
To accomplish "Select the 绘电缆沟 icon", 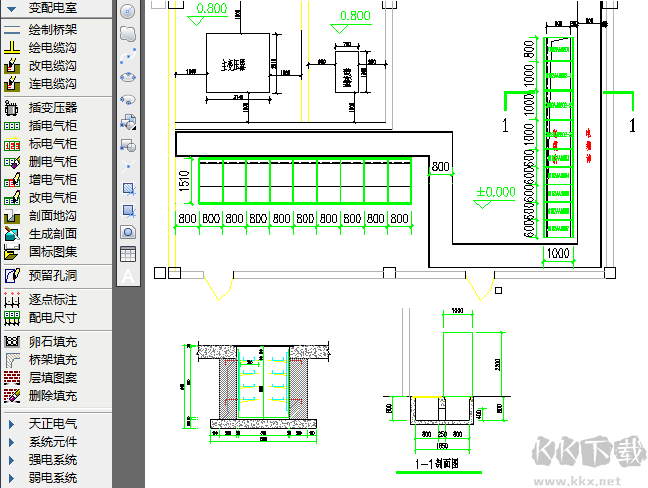I will 12,48.
